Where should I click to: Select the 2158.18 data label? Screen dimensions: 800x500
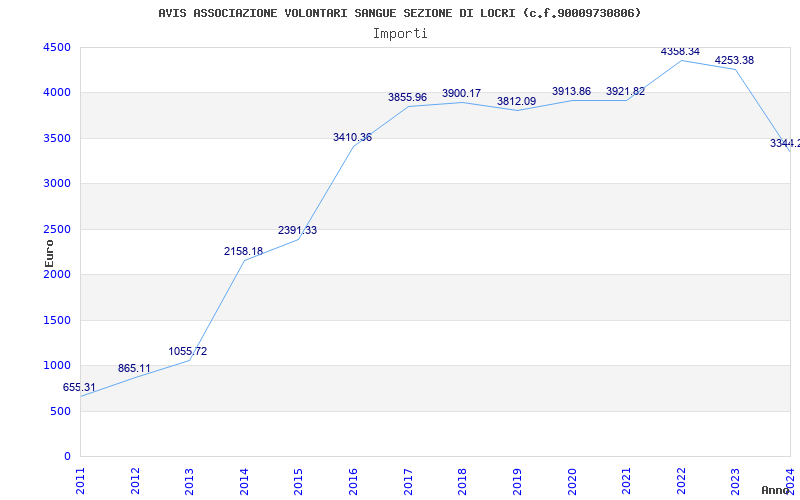243,252
